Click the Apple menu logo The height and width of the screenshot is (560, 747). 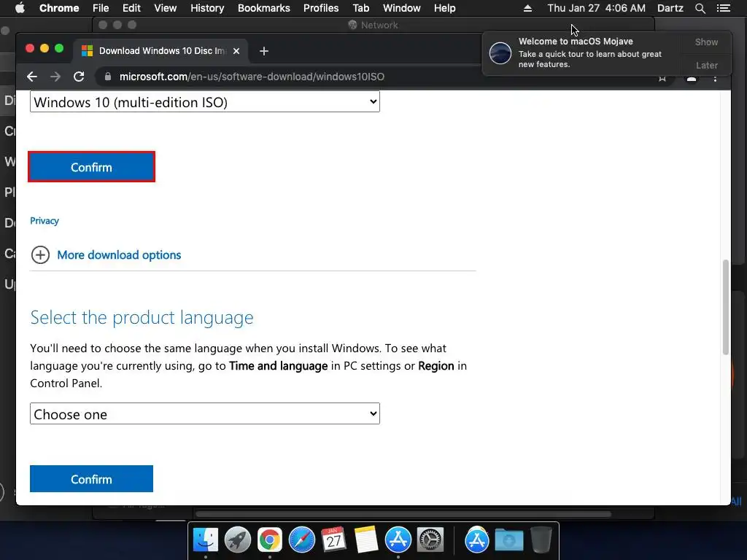click(x=20, y=8)
